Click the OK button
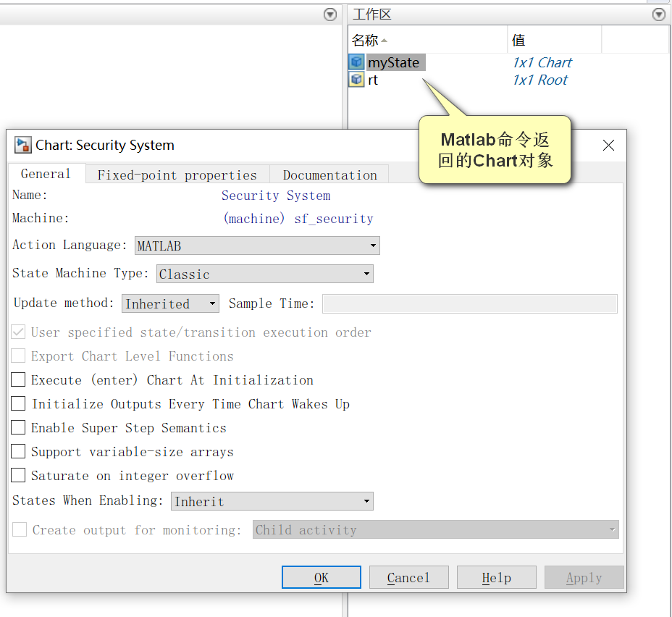Viewport: 672px width, 617px height. 322,578
